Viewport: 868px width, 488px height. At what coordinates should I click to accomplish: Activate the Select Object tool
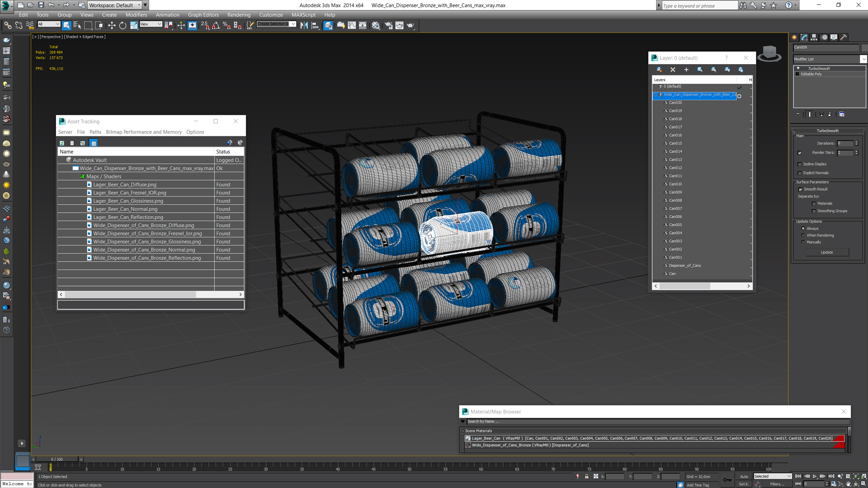pos(66,25)
